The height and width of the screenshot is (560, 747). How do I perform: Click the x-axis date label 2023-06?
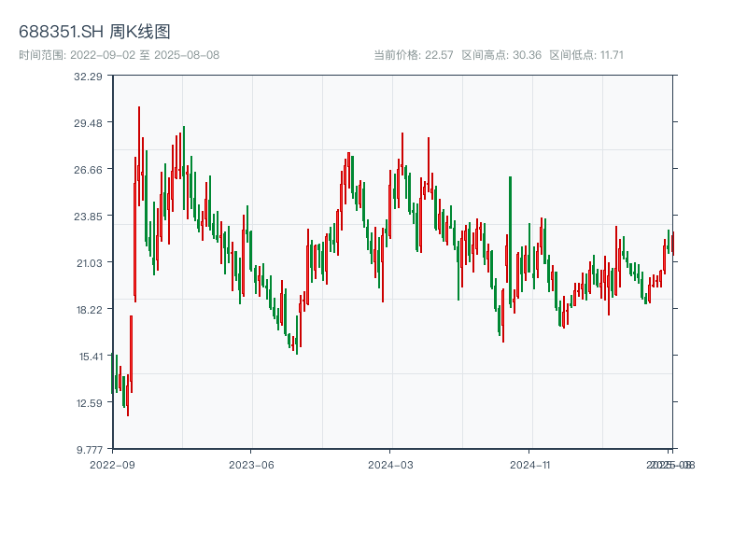click(251, 465)
